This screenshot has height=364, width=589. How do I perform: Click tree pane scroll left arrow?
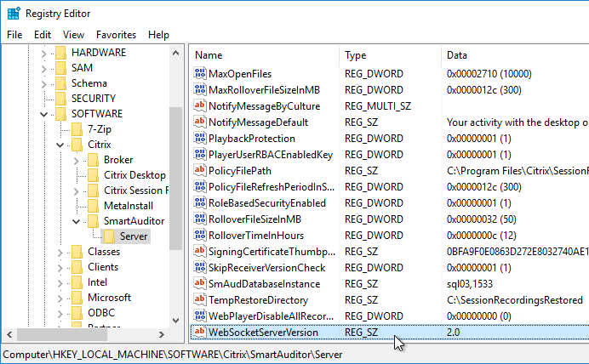point(9,334)
